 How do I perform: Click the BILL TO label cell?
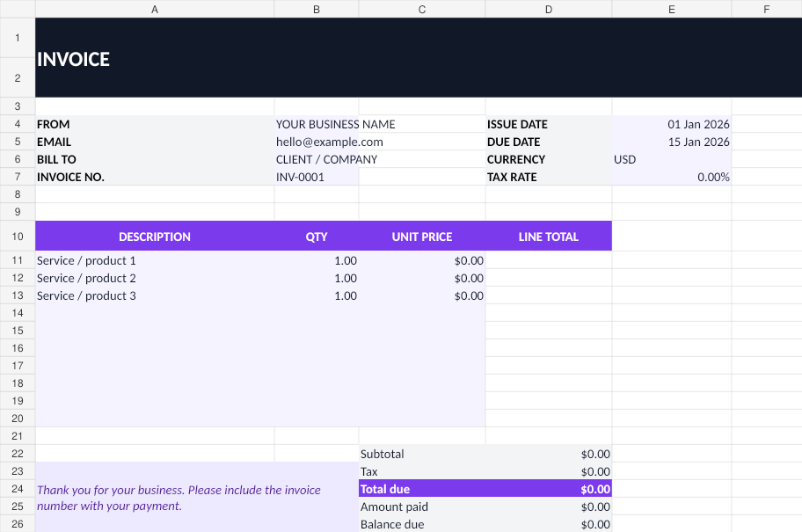[x=155, y=159]
